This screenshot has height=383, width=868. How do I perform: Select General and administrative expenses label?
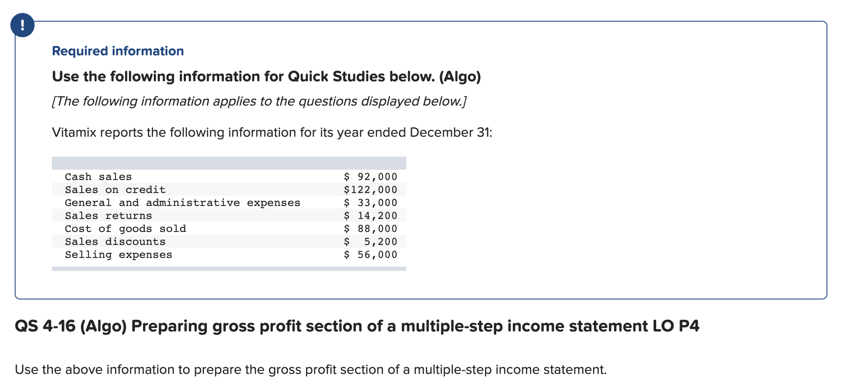pos(182,203)
